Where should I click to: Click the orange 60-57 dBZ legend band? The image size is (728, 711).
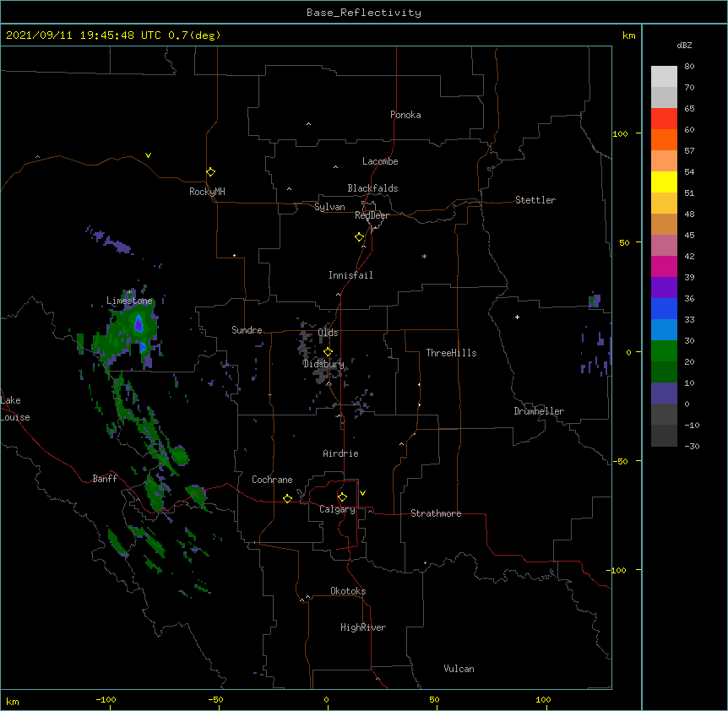(x=664, y=139)
